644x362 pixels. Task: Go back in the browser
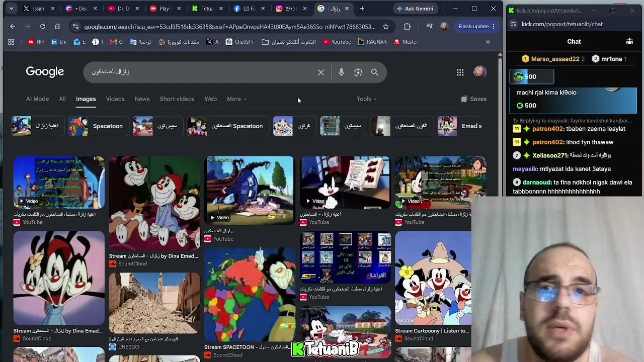tap(13, 26)
